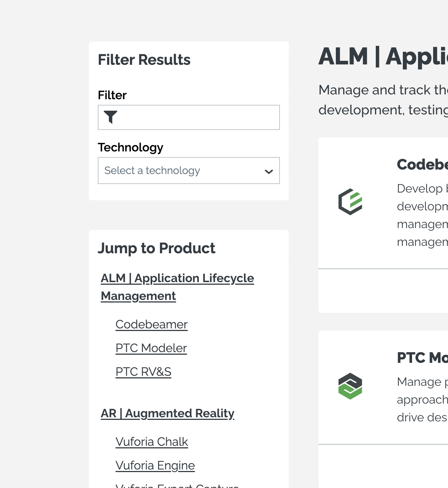Open the Codebeamer link in sidebar
448x488 pixels.
[151, 324]
